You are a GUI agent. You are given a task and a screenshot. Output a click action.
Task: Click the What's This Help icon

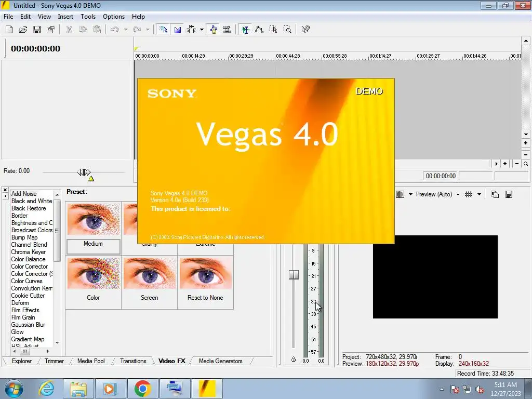[305, 30]
